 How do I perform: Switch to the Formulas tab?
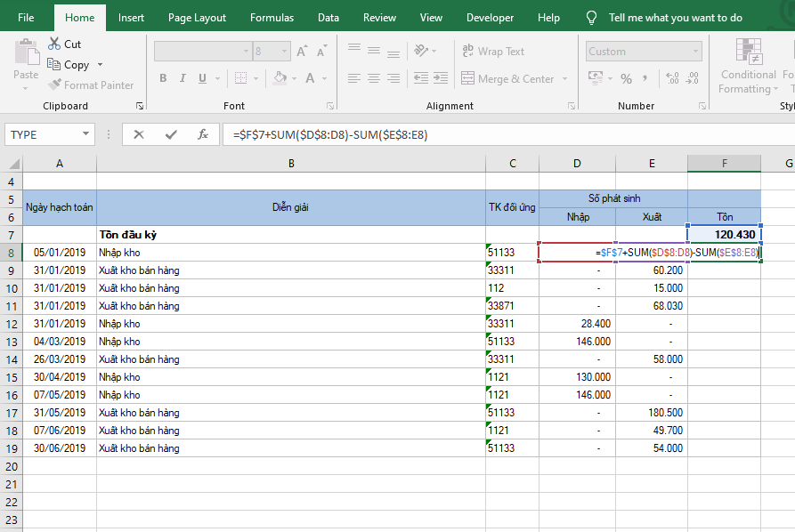[272, 18]
